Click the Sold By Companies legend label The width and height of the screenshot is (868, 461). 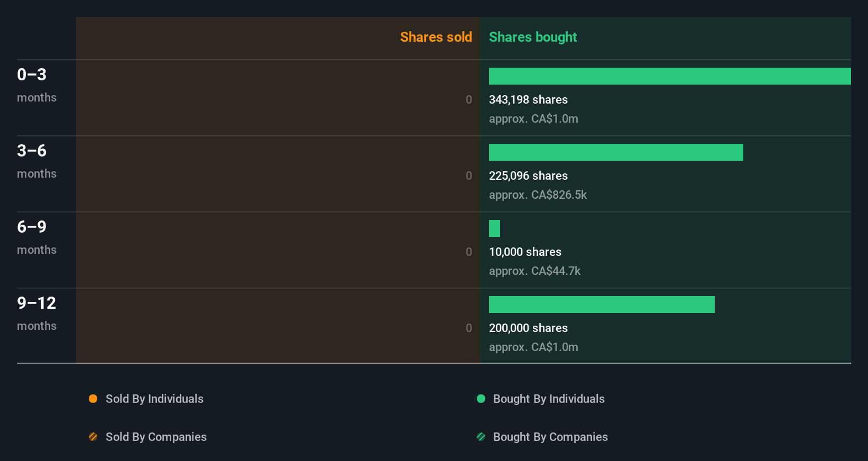click(x=156, y=437)
